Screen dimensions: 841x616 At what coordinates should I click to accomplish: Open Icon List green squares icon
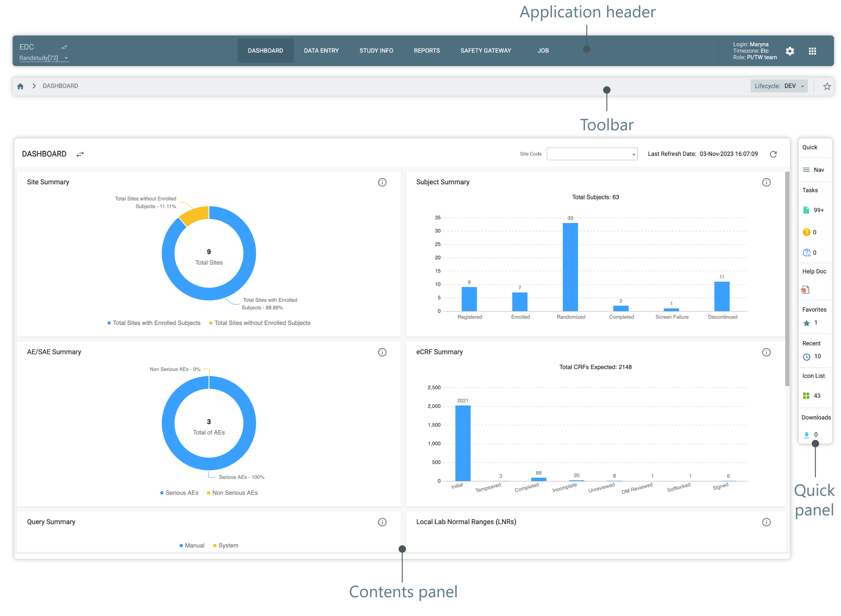coord(806,396)
